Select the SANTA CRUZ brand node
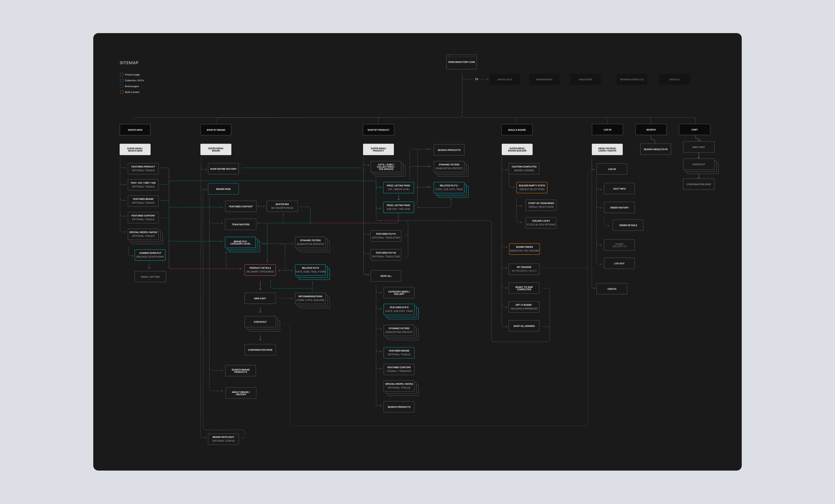Viewport: 835px width, 504px height. pyautogui.click(x=505, y=79)
